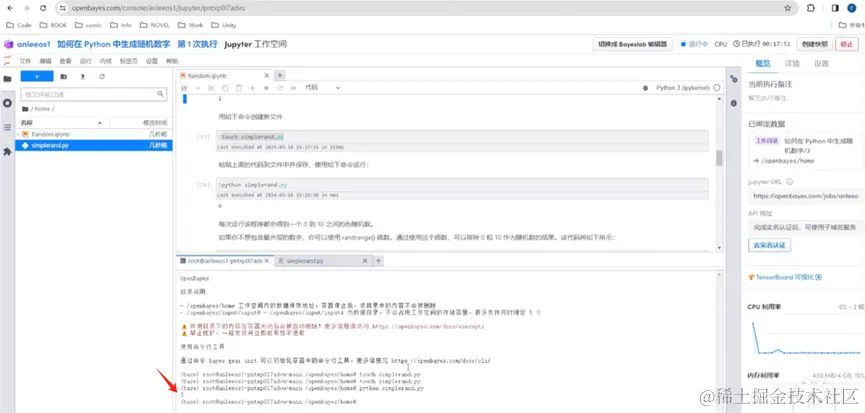Bookmark this page with the star icon

coord(787,8)
